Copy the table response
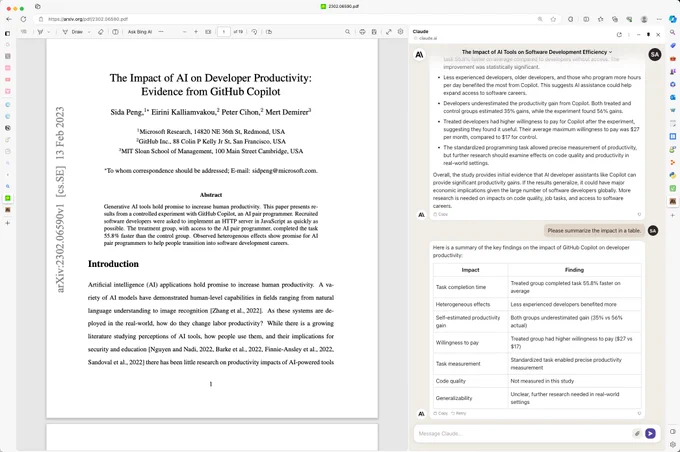 (441, 413)
